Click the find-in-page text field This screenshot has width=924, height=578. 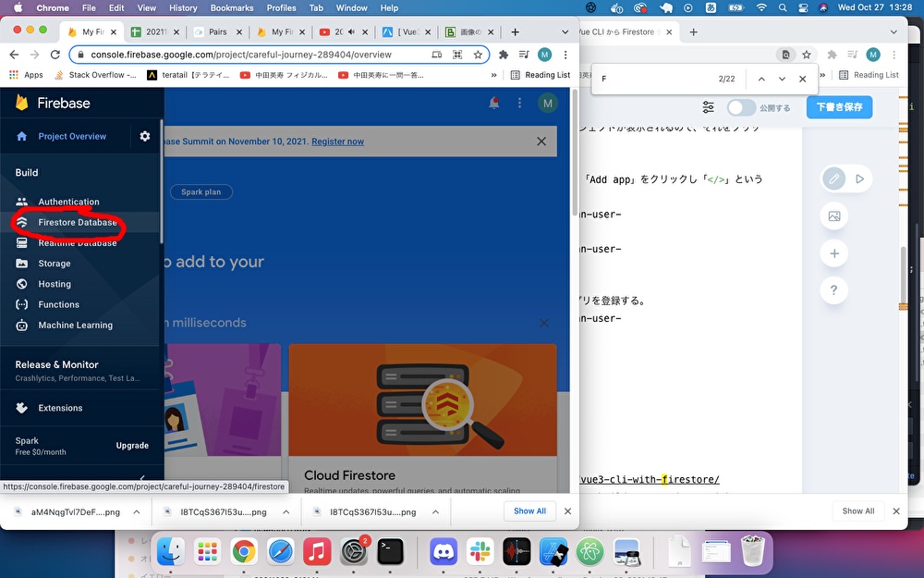click(x=654, y=79)
